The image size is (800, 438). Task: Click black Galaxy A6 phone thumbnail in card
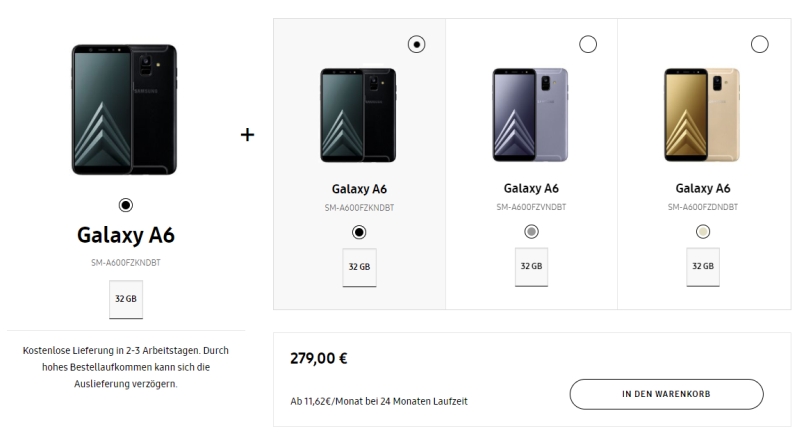pyautogui.click(x=358, y=115)
